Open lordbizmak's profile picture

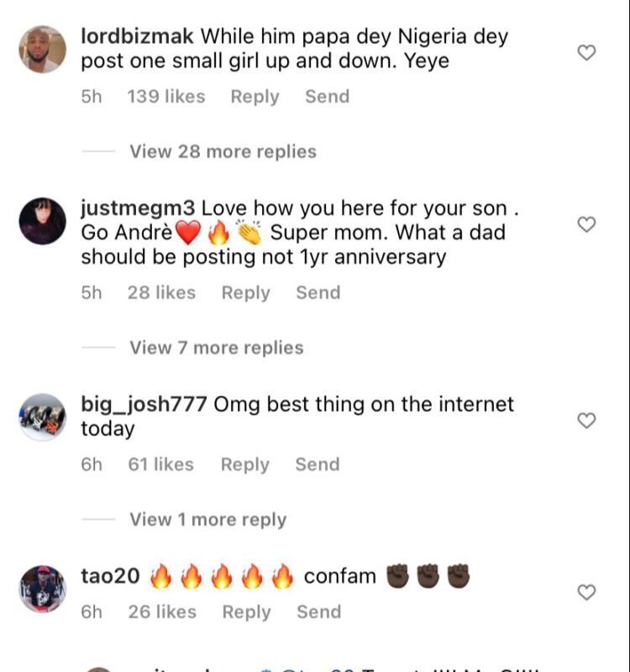tap(42, 49)
